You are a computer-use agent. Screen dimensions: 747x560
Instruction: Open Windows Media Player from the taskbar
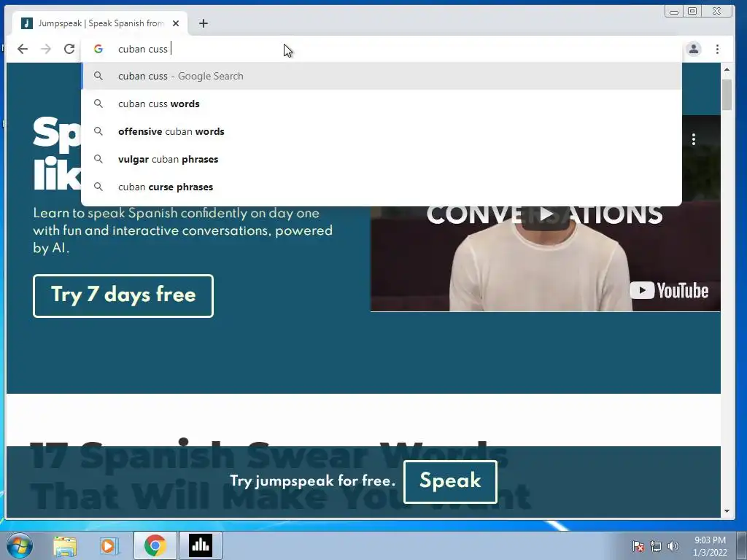click(x=109, y=545)
